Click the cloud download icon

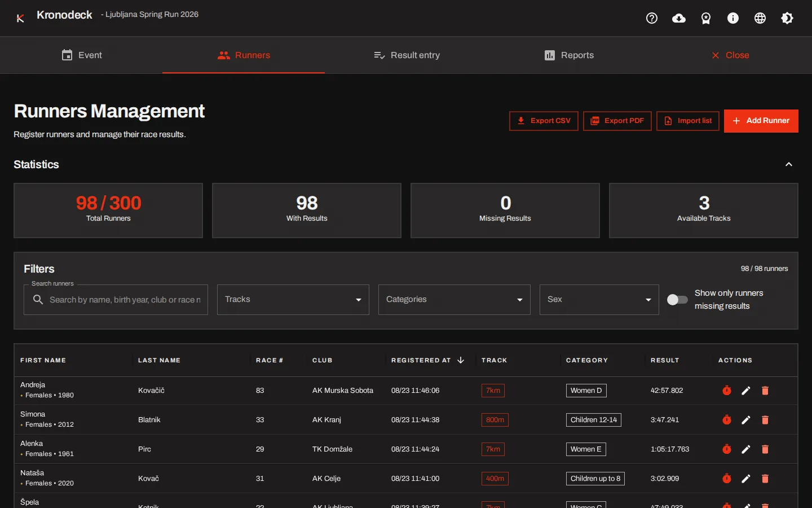679,18
